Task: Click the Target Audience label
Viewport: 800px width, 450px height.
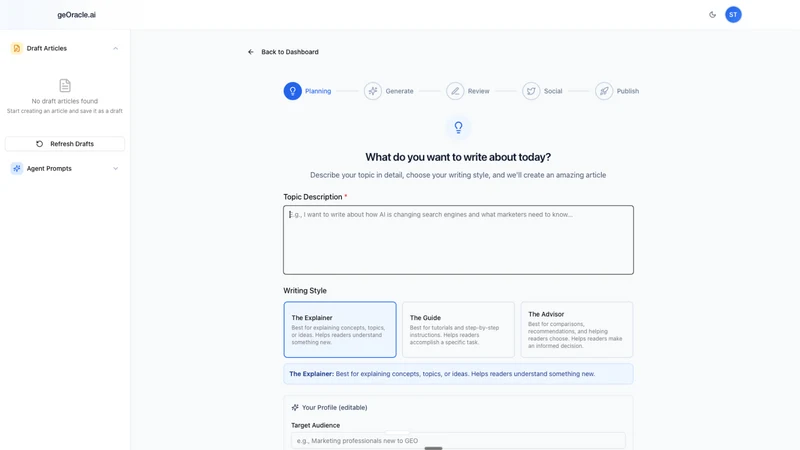Action: (x=315, y=425)
